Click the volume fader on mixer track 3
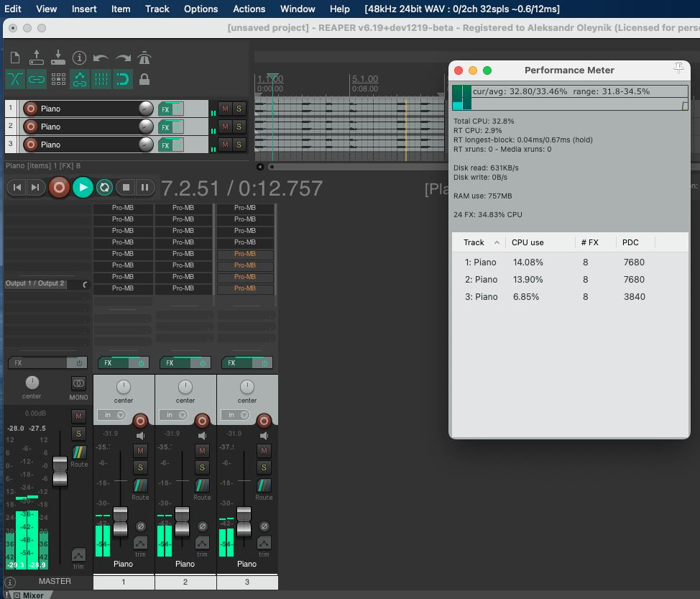The width and height of the screenshot is (700, 599). 244,522
